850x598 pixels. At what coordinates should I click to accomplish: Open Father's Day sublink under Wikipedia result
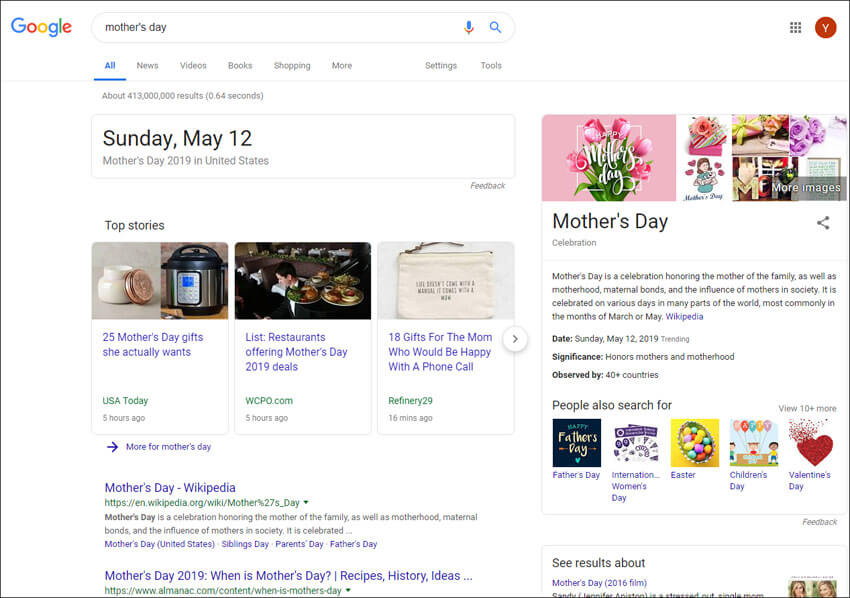tap(353, 544)
